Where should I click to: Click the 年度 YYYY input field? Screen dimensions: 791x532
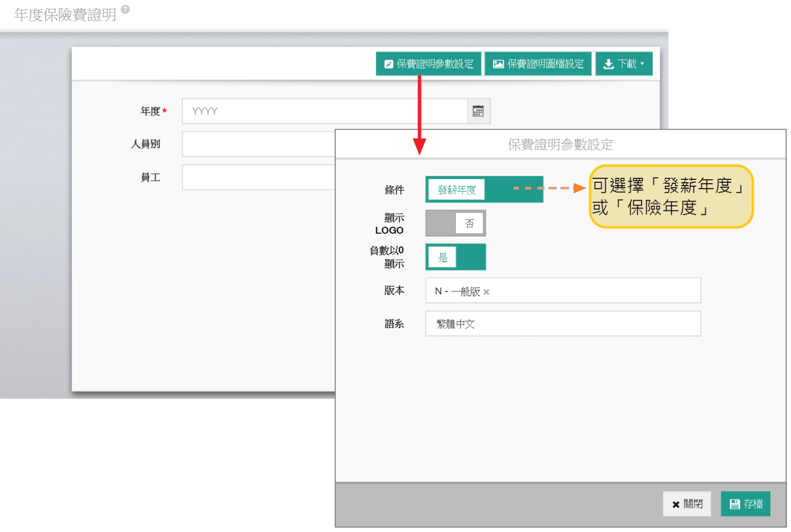pos(324,111)
